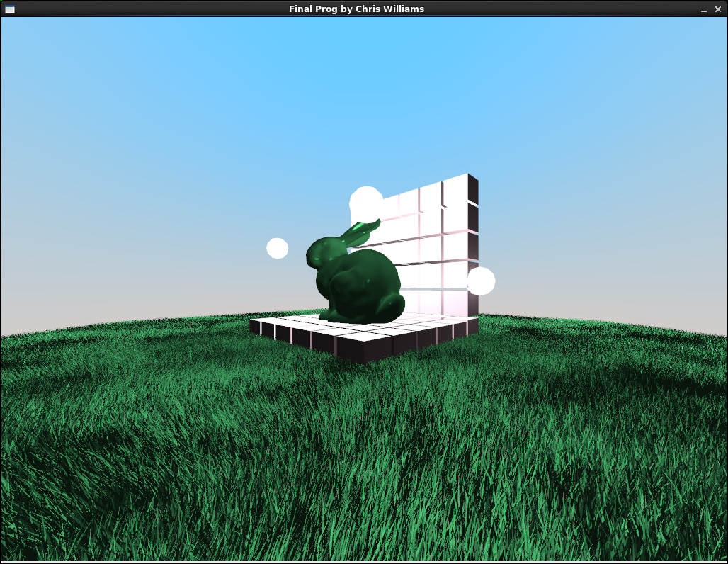Close the Final Prog window
The width and height of the screenshot is (728, 564).
click(718, 9)
